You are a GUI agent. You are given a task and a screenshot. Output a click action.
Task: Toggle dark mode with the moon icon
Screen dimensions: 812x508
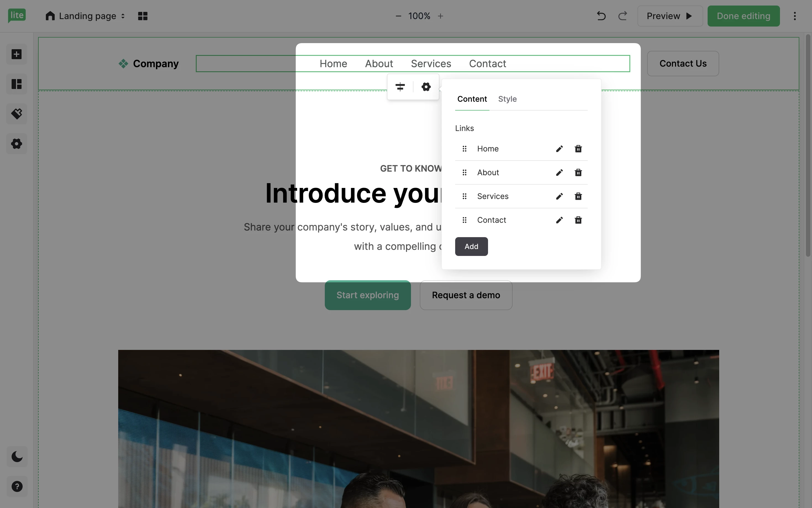[17, 457]
